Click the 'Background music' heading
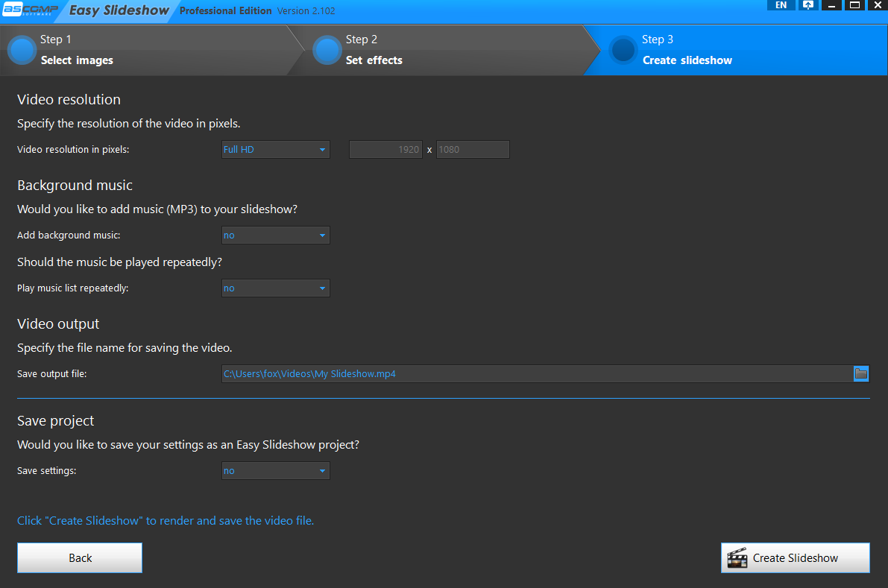888x588 pixels. click(x=75, y=186)
